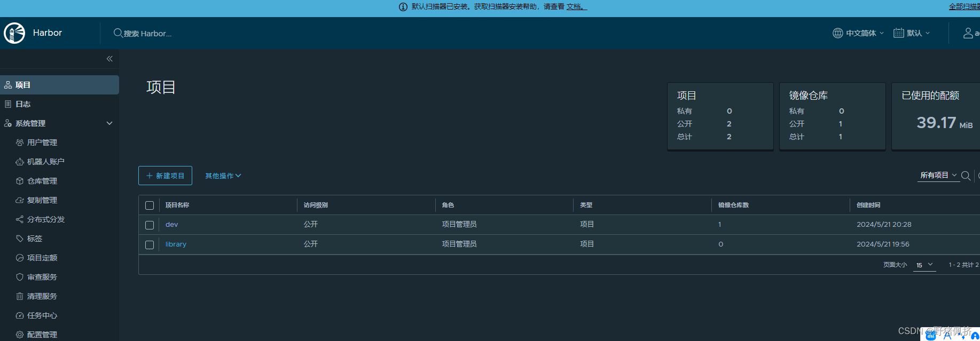Click the 1 - 2 共计 pagination text
Viewport: 980px width, 341px height.
[x=964, y=265]
